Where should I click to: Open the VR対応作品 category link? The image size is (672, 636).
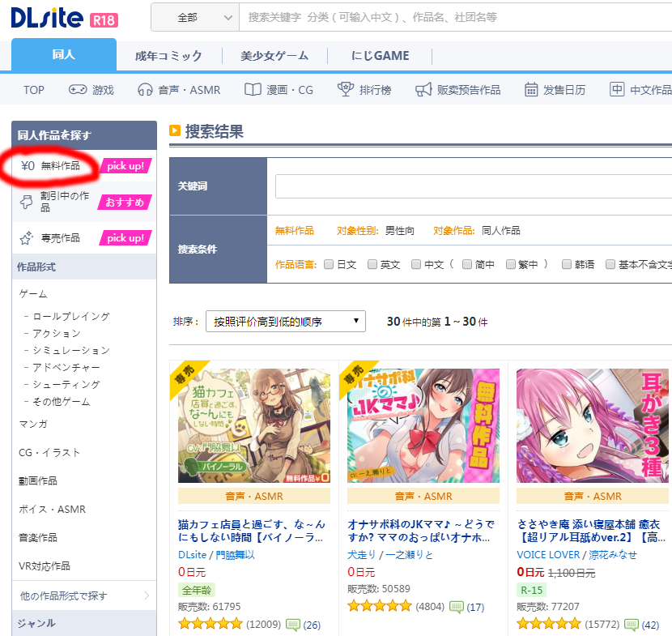[45, 566]
